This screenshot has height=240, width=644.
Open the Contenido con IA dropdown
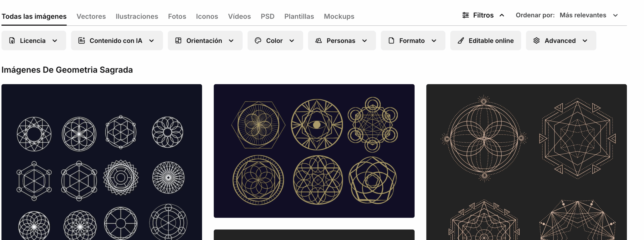117,41
